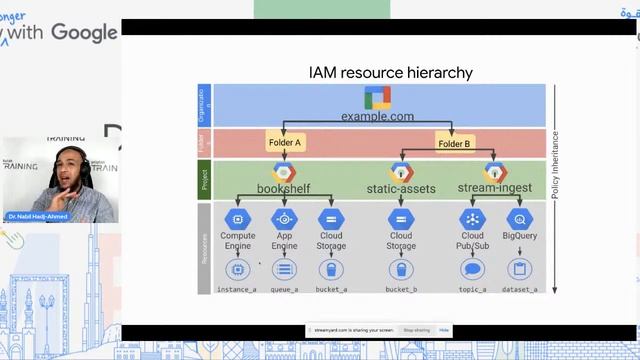Screen dimensions: 640x360
Task: Click the gray Resources row side label
Action: pos(204,248)
